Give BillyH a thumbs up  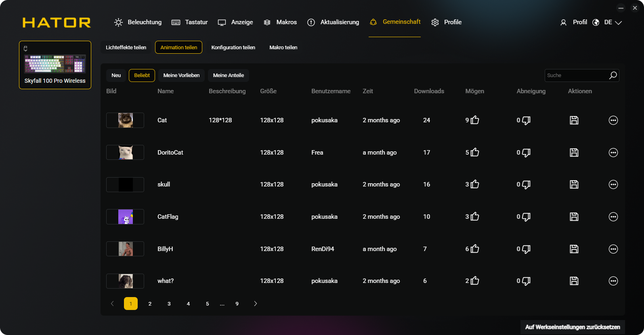point(475,249)
